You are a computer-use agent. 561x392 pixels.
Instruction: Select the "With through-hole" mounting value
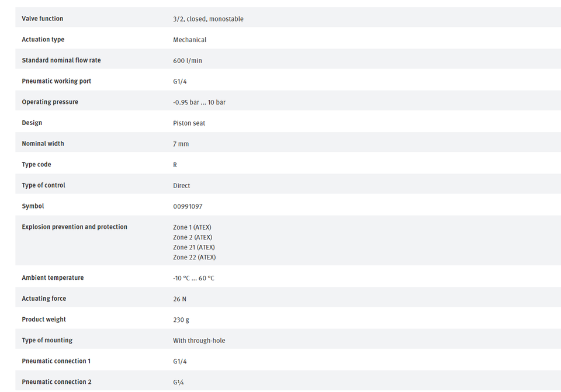point(199,341)
